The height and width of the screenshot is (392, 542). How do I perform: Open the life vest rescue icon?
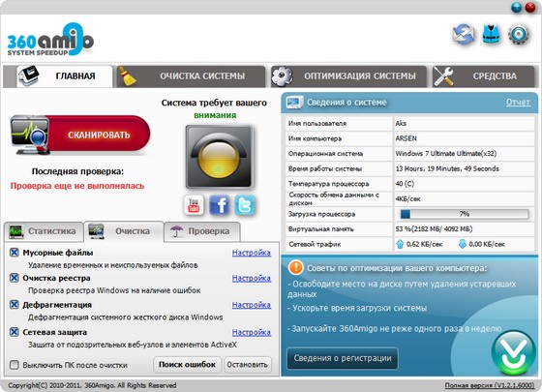[x=492, y=34]
